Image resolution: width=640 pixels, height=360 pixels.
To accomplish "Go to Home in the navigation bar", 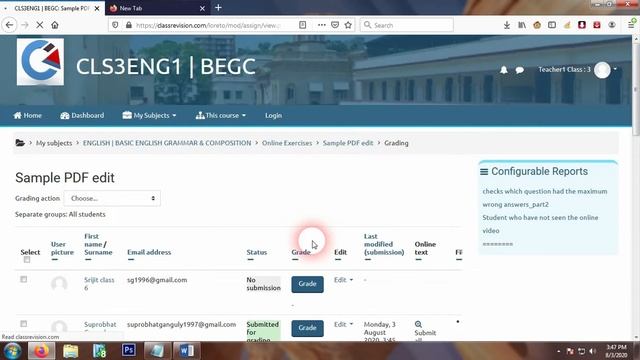I will 27,116.
